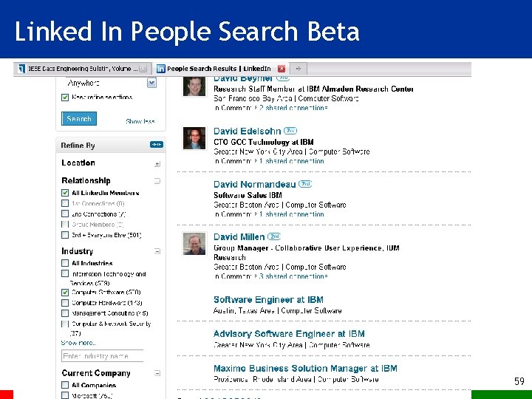The width and height of the screenshot is (532, 399).
Task: Check the 2nd Connections filter
Action: [65, 214]
